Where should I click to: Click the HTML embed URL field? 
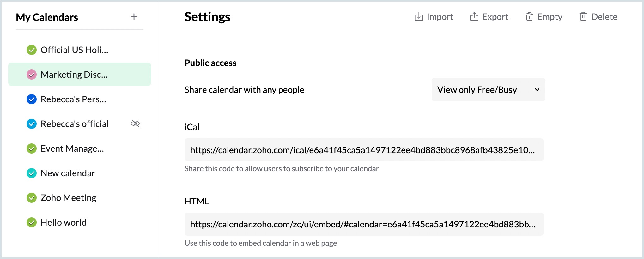pos(363,224)
